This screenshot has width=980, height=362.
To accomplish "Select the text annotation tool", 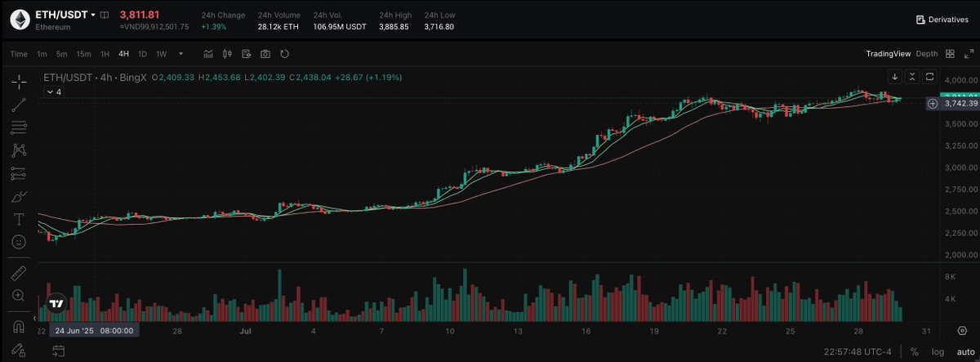I will [x=19, y=220].
